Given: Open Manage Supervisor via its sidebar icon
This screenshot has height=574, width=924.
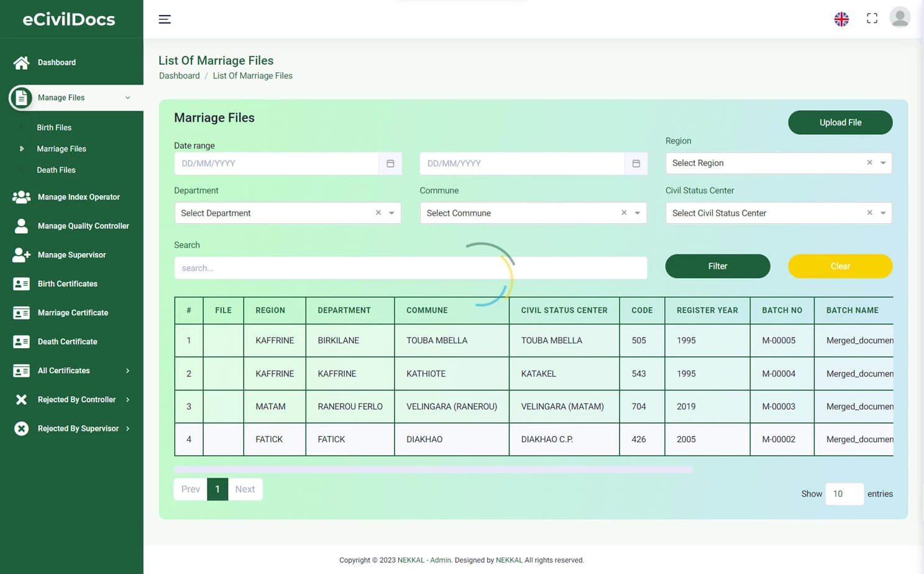Looking at the screenshot, I should (x=21, y=254).
